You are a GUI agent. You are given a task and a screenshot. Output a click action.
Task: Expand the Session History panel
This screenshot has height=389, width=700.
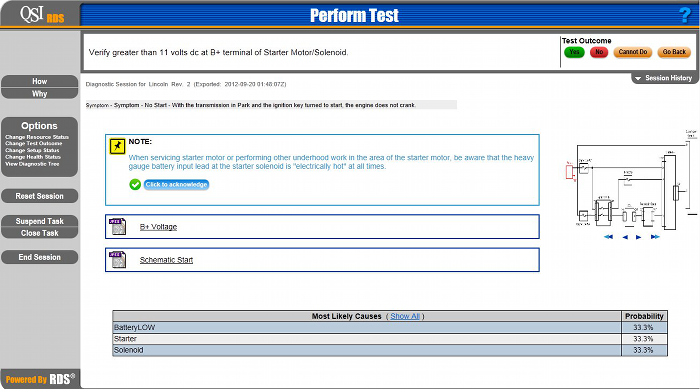pyautogui.click(x=664, y=78)
